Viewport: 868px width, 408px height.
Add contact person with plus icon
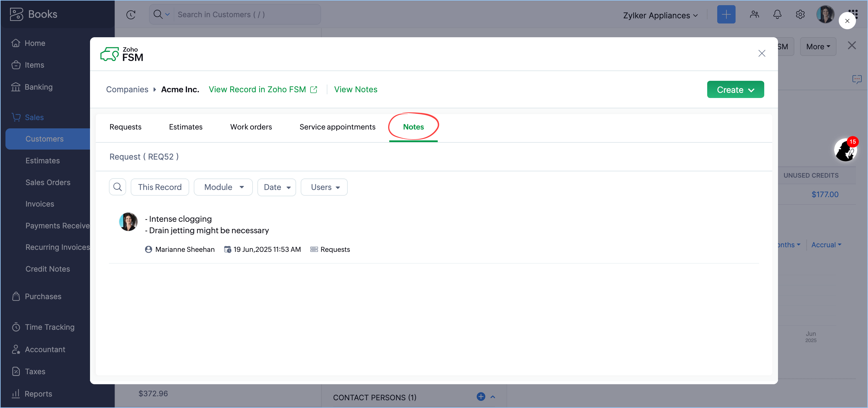click(x=480, y=397)
